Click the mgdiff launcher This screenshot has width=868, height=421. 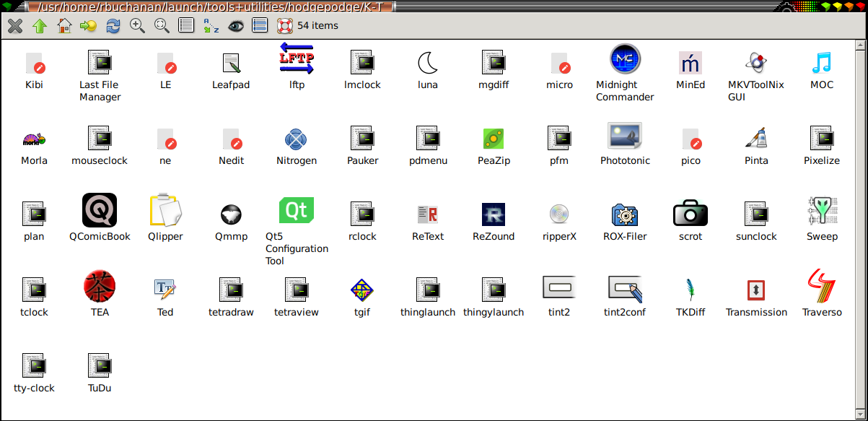pos(494,63)
